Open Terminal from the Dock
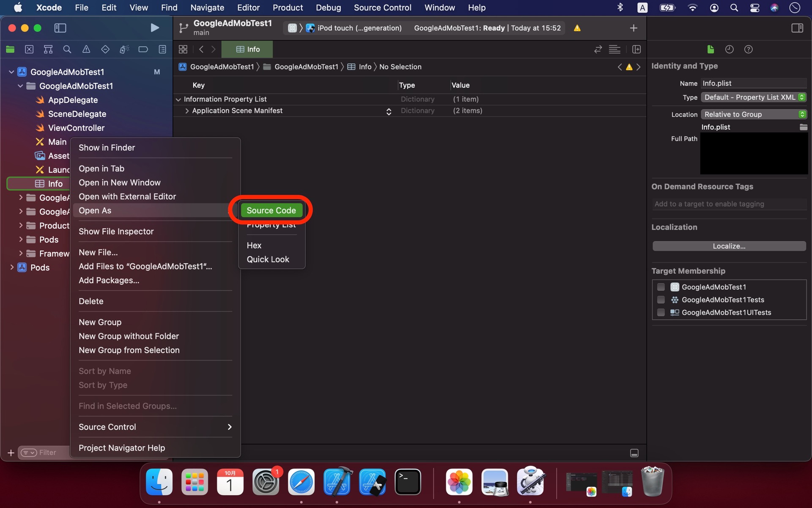 [x=408, y=482]
